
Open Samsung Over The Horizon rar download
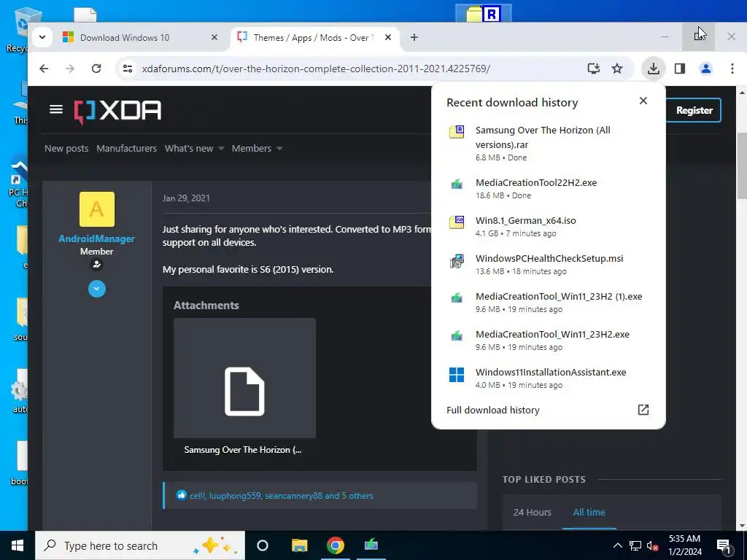point(548,143)
